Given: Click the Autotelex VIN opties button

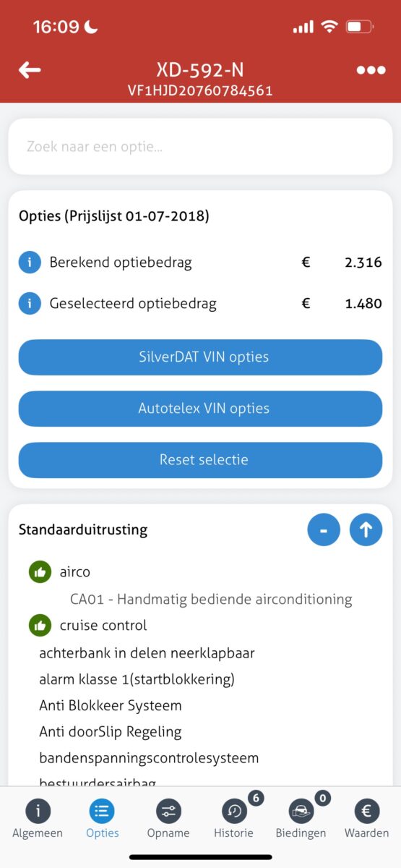Looking at the screenshot, I should [200, 409].
